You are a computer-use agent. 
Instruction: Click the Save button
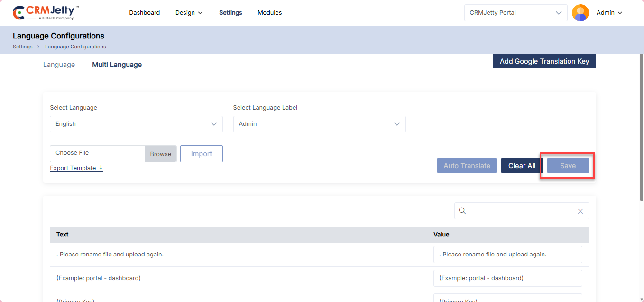point(568,166)
